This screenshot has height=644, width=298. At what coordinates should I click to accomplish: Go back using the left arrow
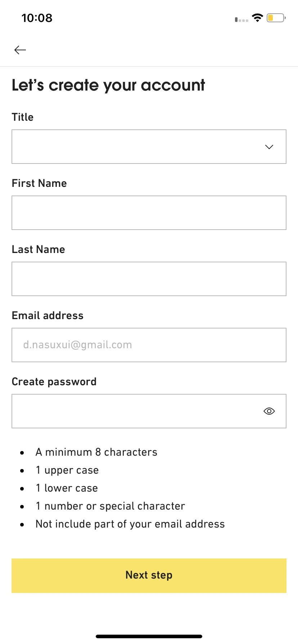click(20, 50)
